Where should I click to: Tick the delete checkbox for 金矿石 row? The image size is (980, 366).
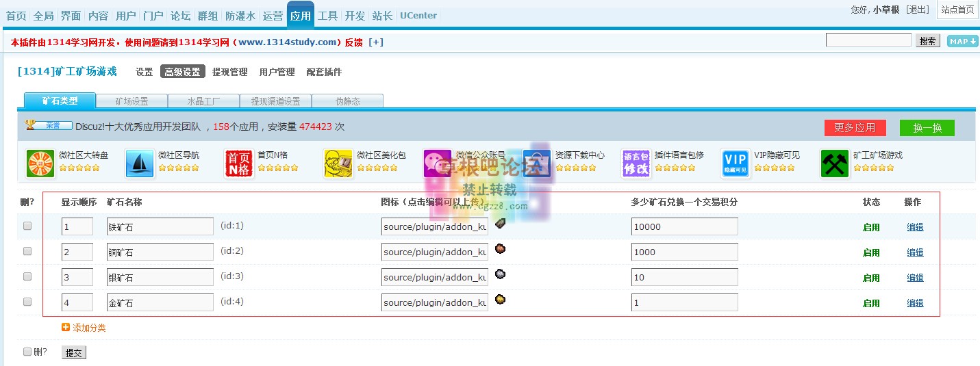pos(27,302)
